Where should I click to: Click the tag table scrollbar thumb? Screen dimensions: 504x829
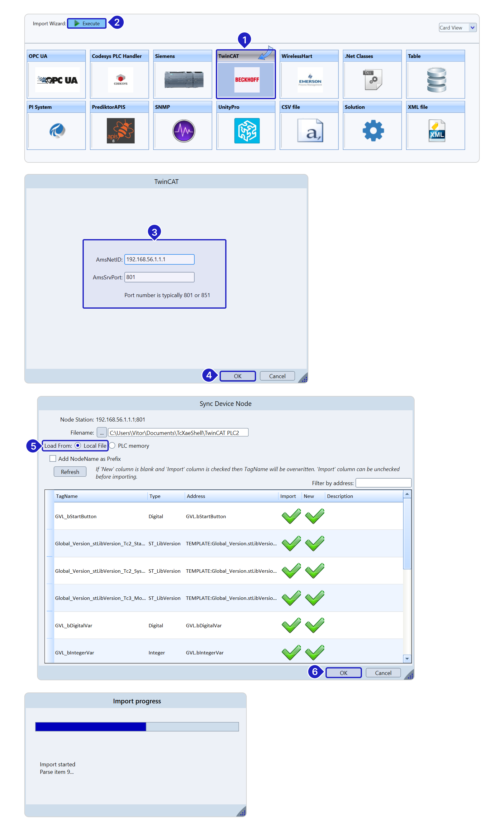click(x=407, y=534)
